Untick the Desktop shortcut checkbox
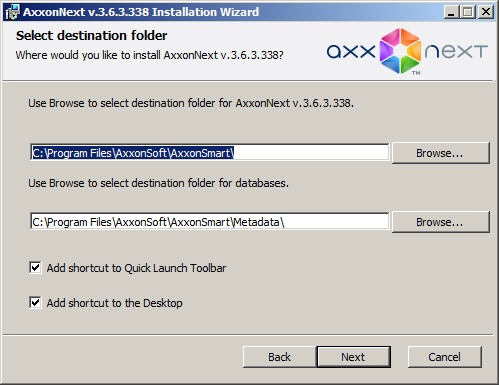Viewport: 499px width, 385px height. 35,303
